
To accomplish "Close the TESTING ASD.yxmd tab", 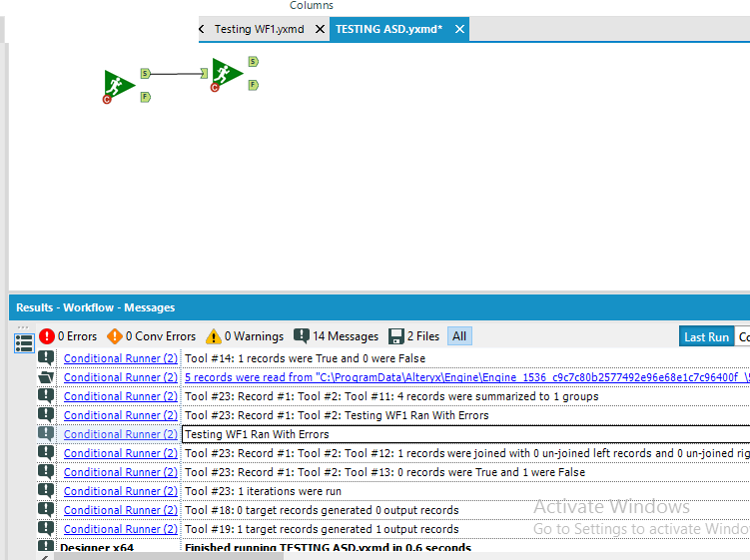I will (459, 29).
